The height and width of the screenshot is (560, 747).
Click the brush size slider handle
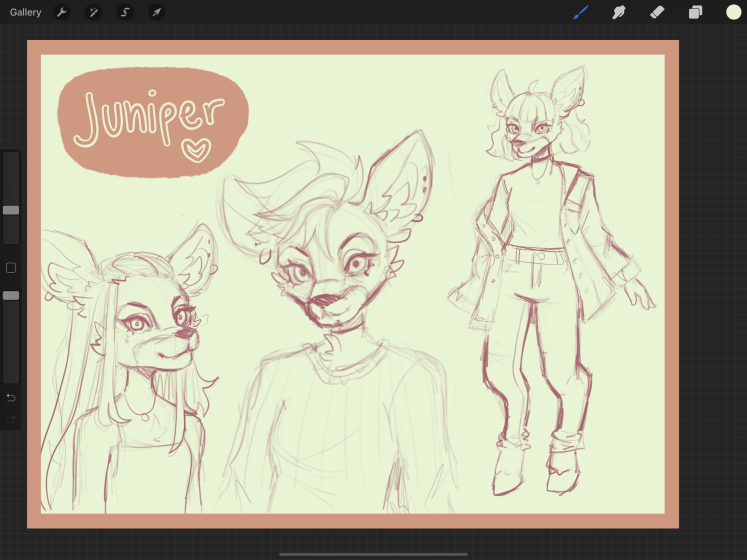coord(11,210)
